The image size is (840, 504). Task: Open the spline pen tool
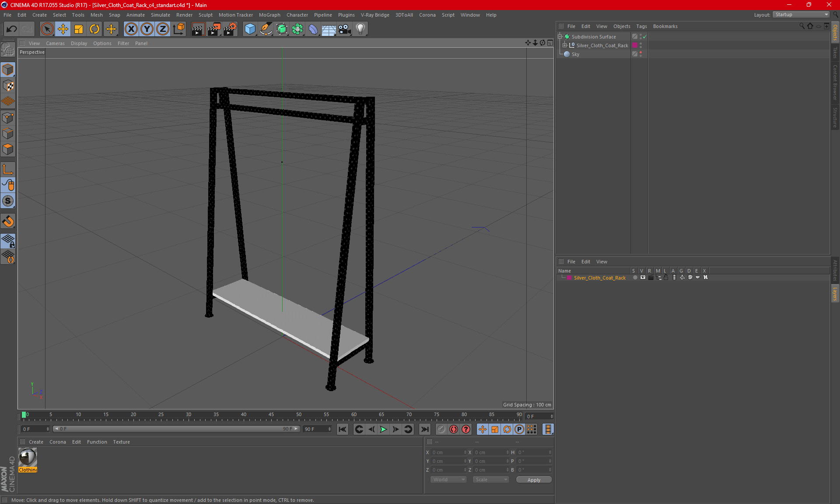coord(266,29)
